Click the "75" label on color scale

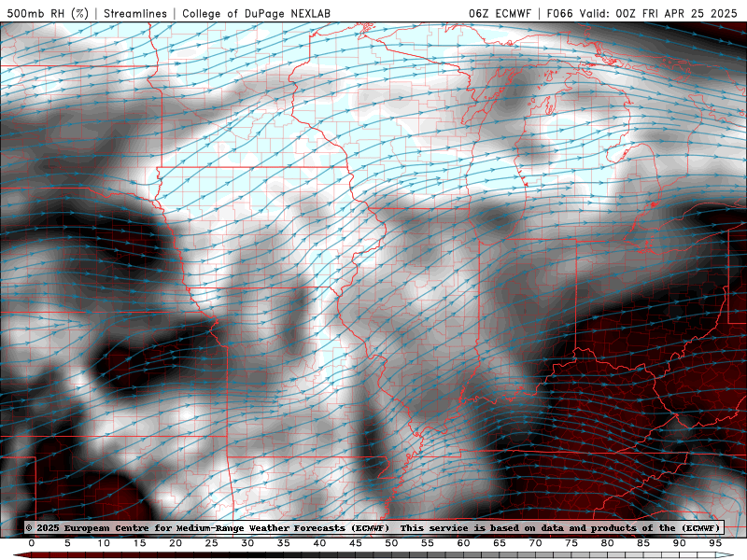coord(571,543)
